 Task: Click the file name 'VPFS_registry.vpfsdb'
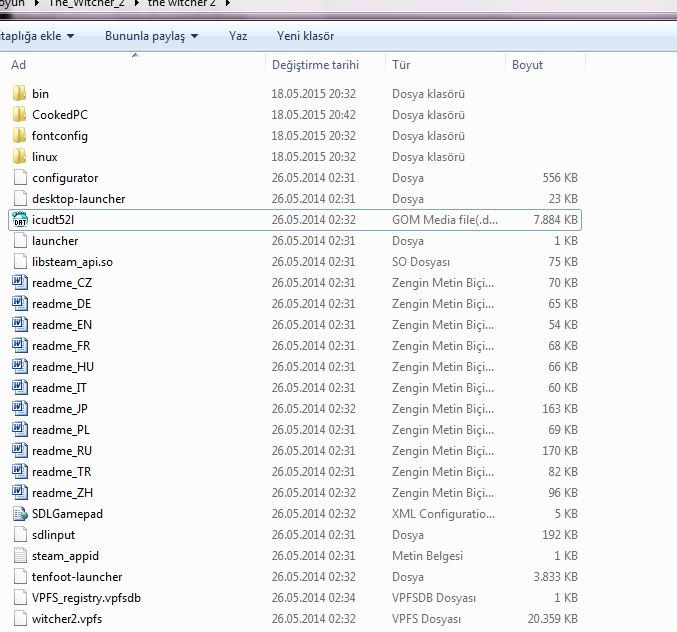[86, 598]
